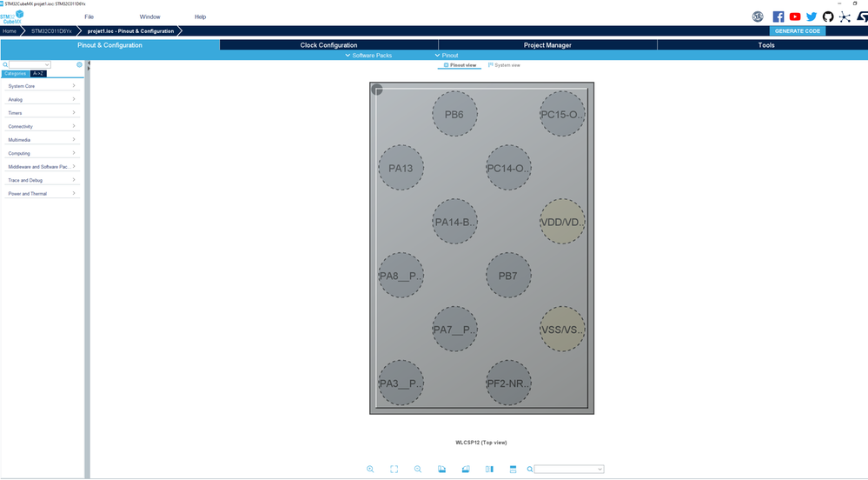Expand the Multimedia category
This screenshot has height=480, width=868.
click(42, 140)
